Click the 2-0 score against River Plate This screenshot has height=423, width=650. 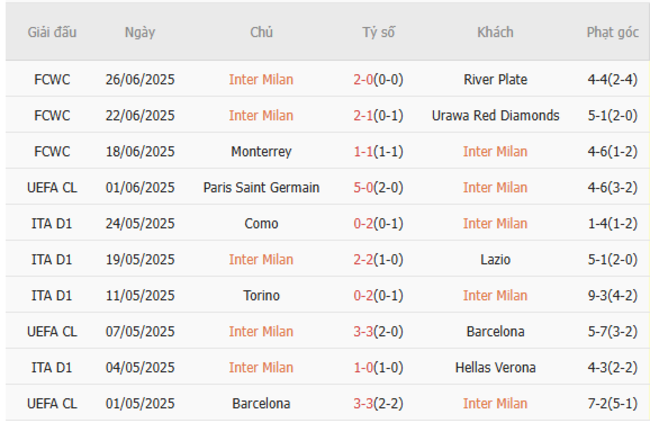click(x=364, y=79)
